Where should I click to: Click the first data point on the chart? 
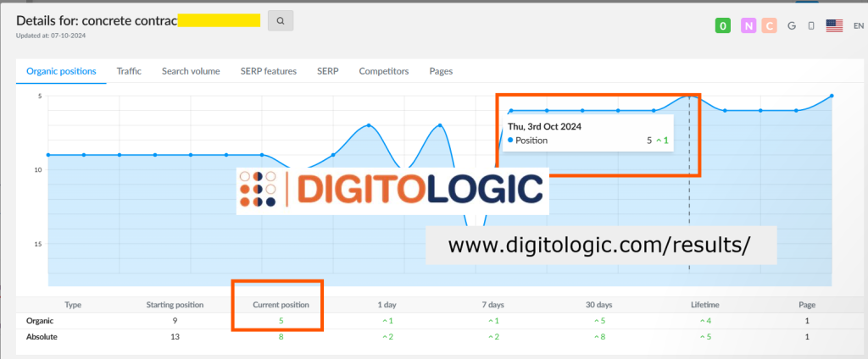pyautogui.click(x=48, y=155)
